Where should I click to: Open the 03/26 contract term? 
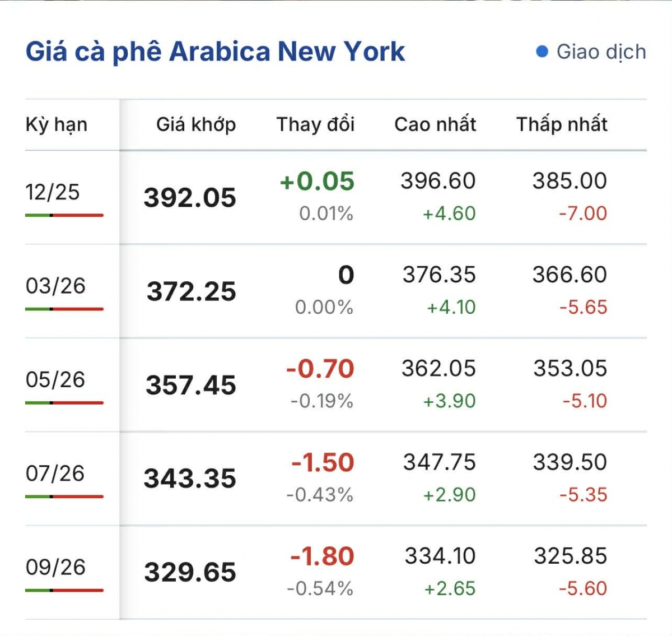click(55, 286)
